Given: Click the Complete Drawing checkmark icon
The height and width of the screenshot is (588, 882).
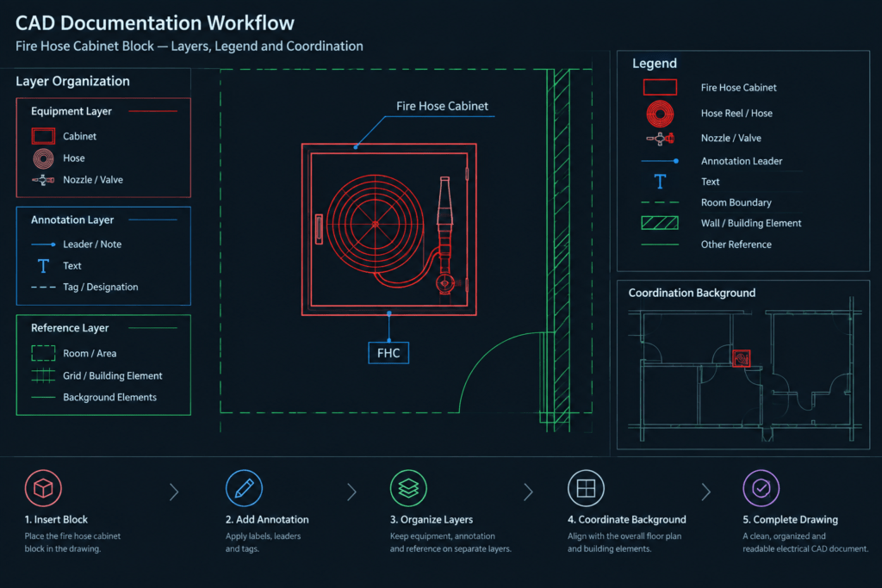Looking at the screenshot, I should click(761, 488).
